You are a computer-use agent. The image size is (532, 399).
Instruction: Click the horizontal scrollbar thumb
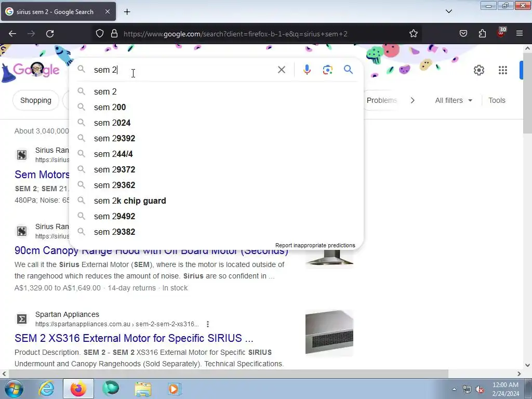[228, 374]
